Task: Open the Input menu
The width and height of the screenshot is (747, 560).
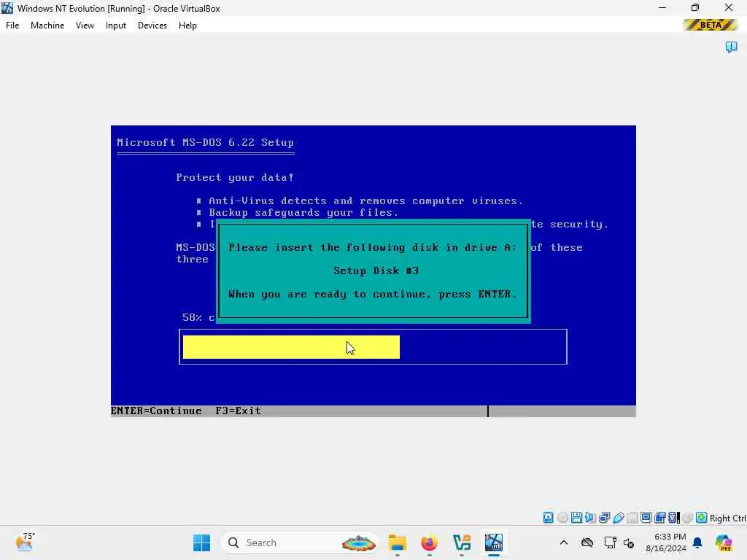Action: tap(116, 26)
